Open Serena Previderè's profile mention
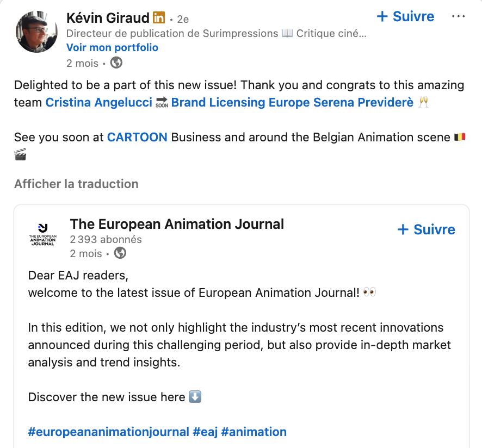This screenshot has height=448, width=482. coord(363,102)
